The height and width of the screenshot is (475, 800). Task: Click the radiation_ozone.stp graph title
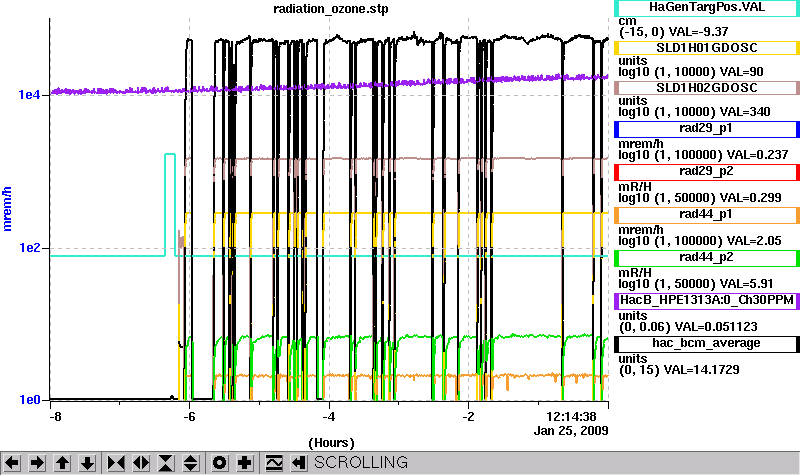(331, 9)
